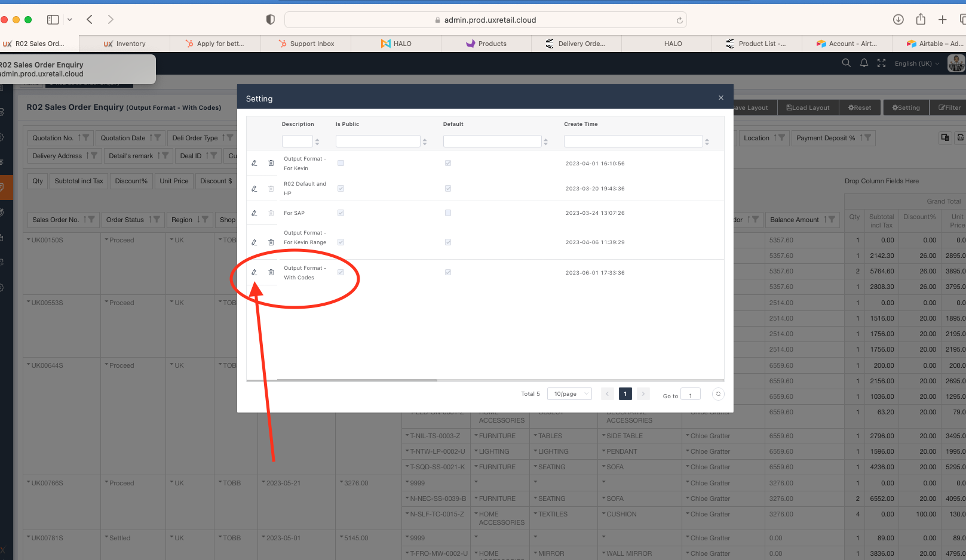Delete the Output Format For Kevin layout

coord(271,163)
